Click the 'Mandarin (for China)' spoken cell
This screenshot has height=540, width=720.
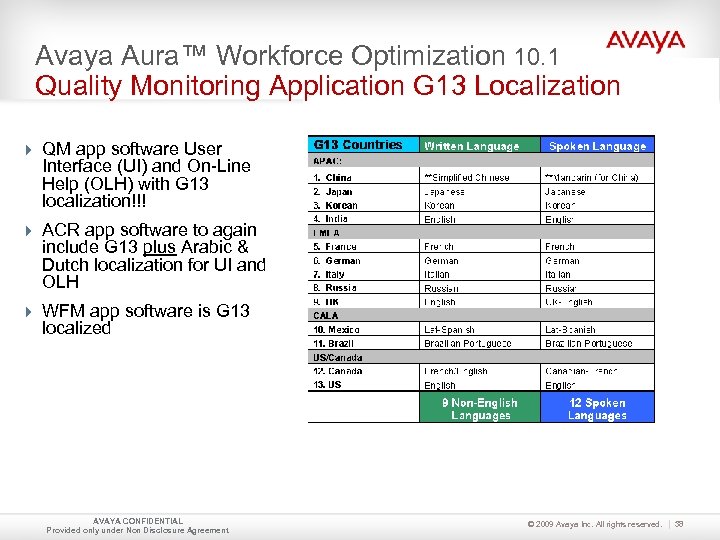click(597, 177)
